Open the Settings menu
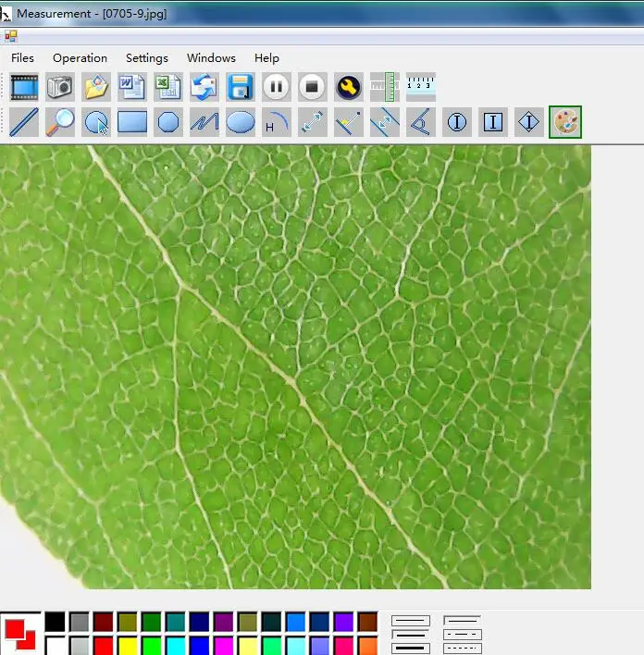Screen dimensions: 644x655 [147, 57]
